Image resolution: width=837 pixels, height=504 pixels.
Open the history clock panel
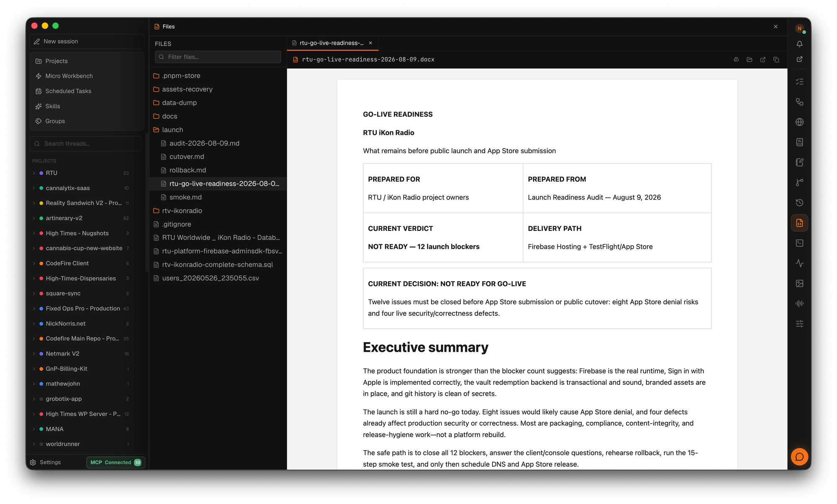click(x=799, y=202)
